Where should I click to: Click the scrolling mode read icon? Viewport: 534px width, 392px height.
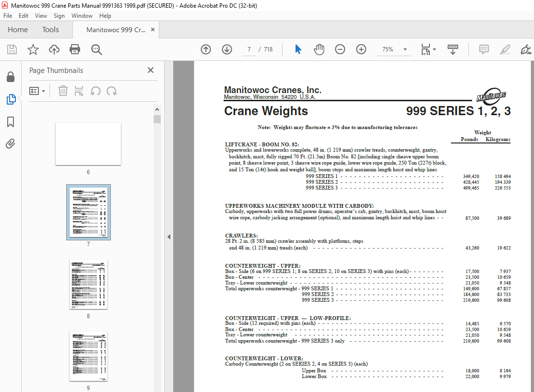coord(452,49)
